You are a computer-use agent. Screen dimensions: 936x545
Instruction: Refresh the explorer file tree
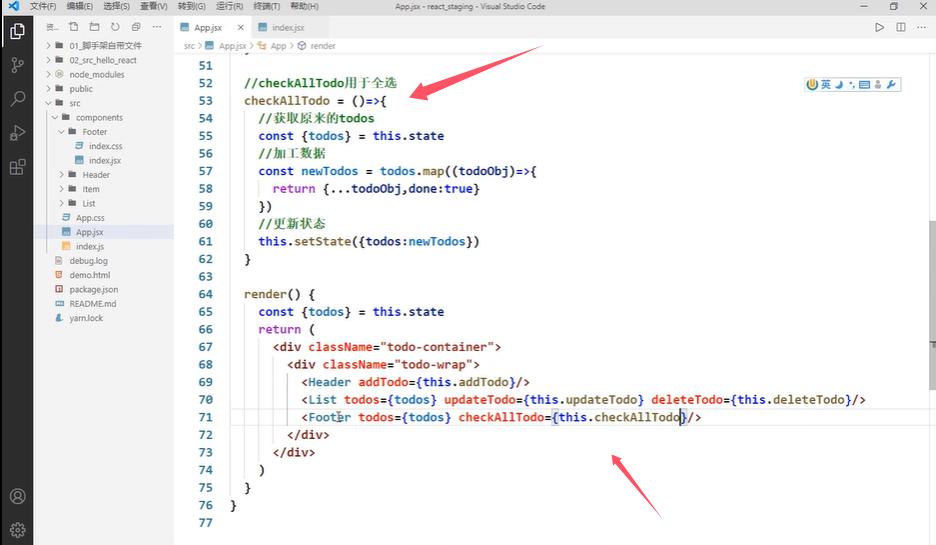click(x=115, y=27)
